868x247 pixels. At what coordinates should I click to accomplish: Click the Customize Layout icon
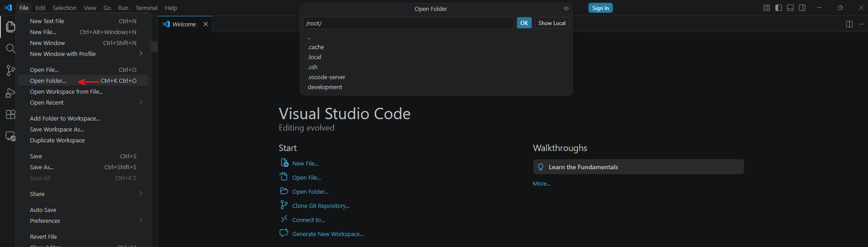(x=767, y=8)
